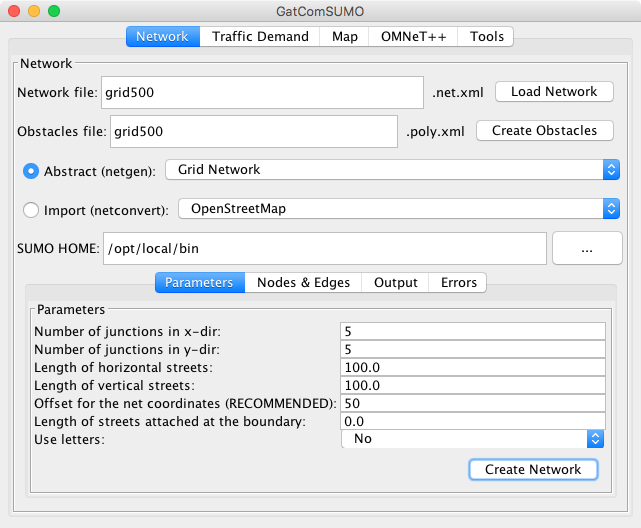Focus the SUMO HOME path field
Screen dimensions: 641x528
tap(324, 249)
